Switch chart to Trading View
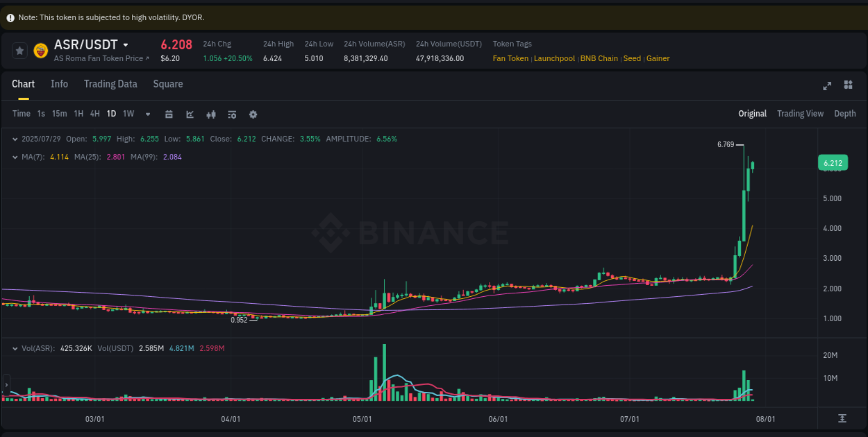 pyautogui.click(x=800, y=113)
